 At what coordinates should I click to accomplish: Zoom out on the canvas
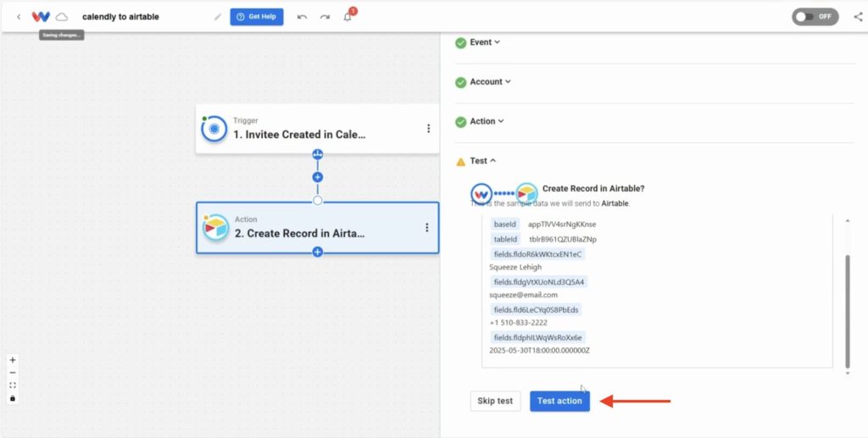pyautogui.click(x=13, y=373)
